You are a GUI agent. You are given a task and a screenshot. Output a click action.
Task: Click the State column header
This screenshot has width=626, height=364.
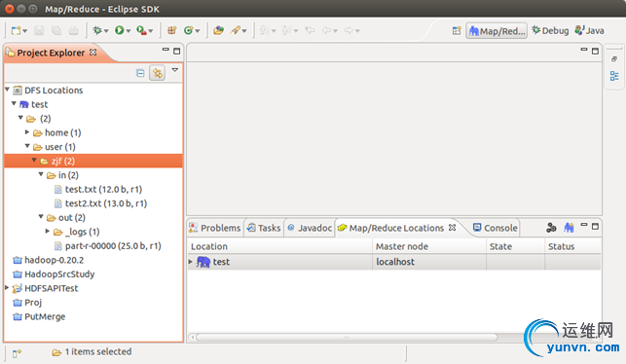click(x=515, y=246)
